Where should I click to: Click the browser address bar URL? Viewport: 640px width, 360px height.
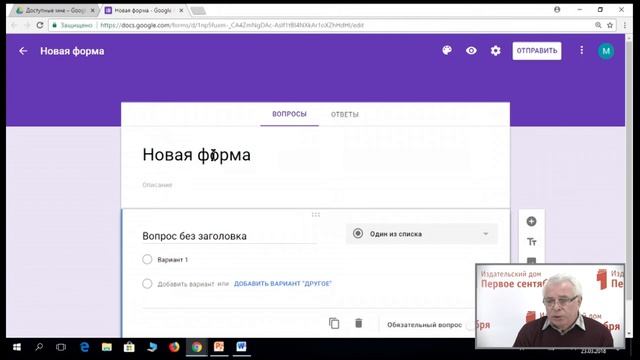point(232,25)
